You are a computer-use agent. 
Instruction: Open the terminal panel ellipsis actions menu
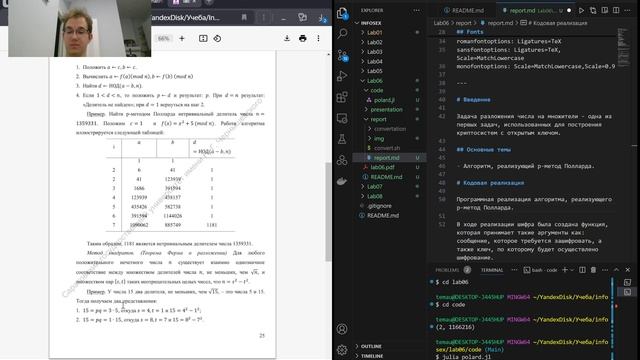pyautogui.click(x=605, y=270)
